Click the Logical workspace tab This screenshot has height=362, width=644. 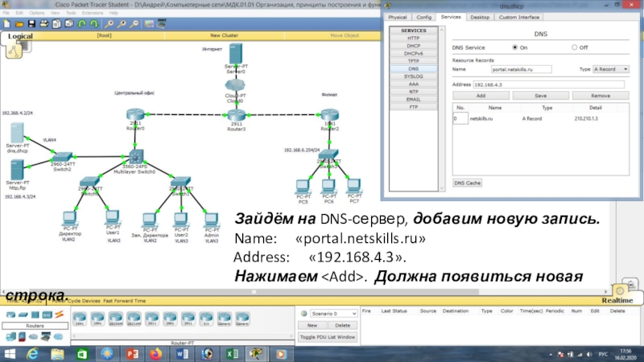[x=21, y=36]
